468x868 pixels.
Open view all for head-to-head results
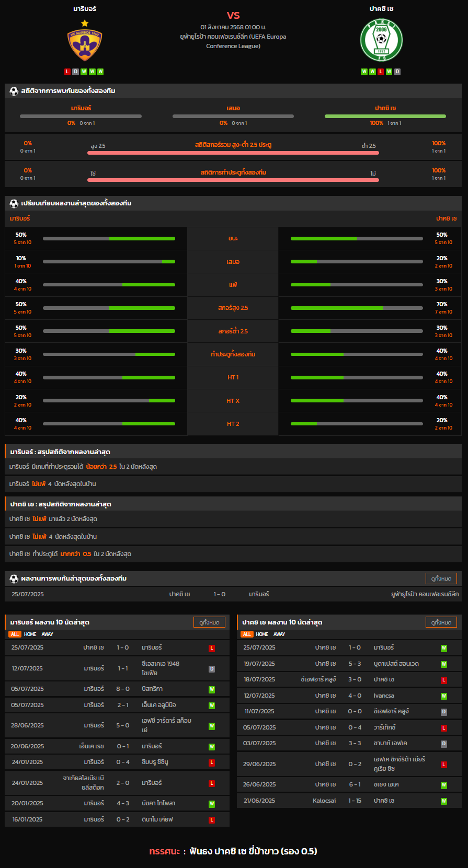point(441,578)
